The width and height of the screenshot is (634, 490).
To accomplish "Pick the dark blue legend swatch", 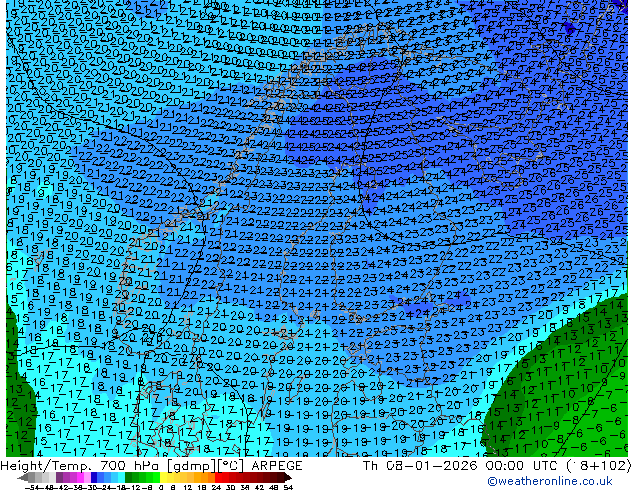I will tap(94, 478).
